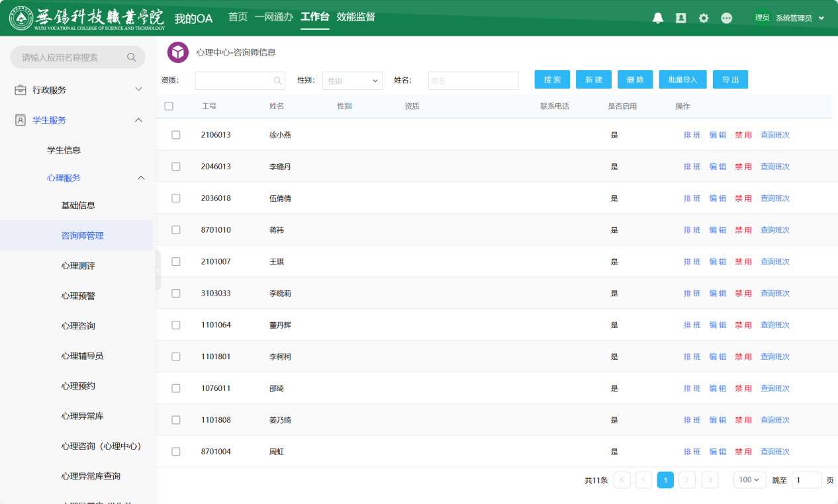The height and width of the screenshot is (504, 838).
Task: Click the 我的OA title link
Action: (x=193, y=19)
